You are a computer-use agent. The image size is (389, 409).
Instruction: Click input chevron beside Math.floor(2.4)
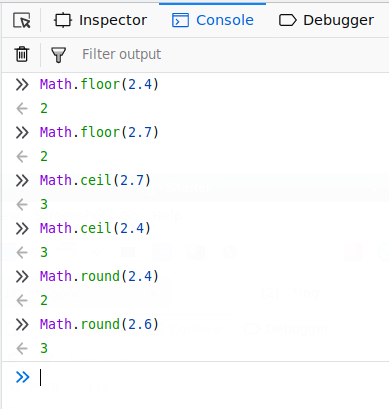pos(22,84)
